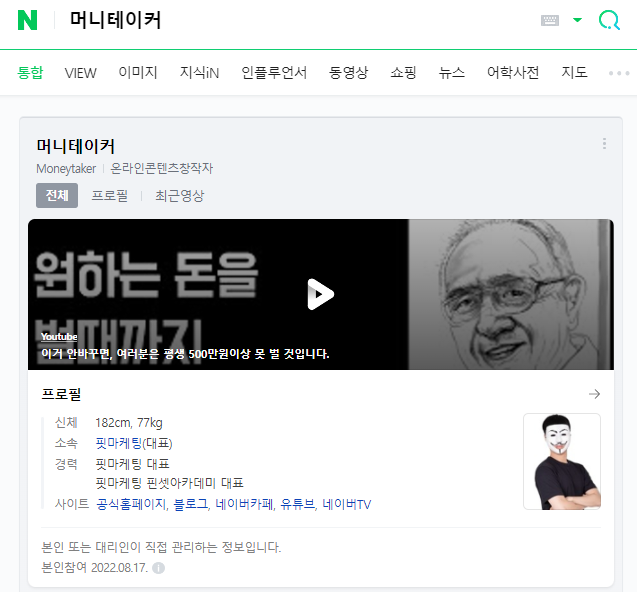Image resolution: width=637 pixels, height=592 pixels.
Task: Open the 공식홈페이지 link
Action: pos(131,504)
